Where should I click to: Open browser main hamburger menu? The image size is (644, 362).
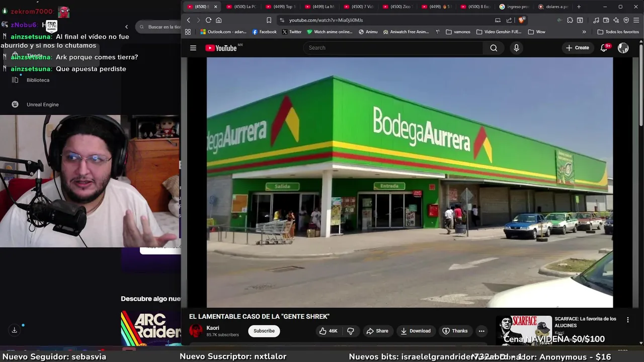(x=636, y=20)
